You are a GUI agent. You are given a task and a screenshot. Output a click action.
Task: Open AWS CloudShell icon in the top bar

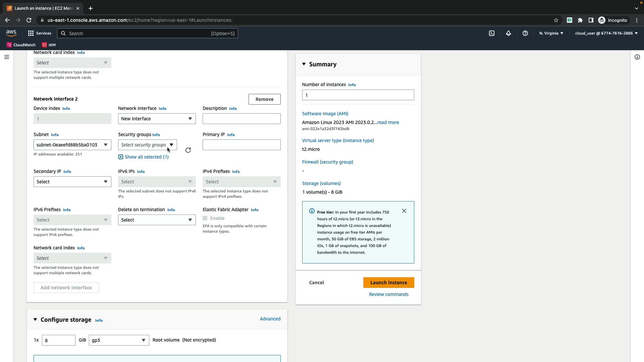click(x=492, y=33)
